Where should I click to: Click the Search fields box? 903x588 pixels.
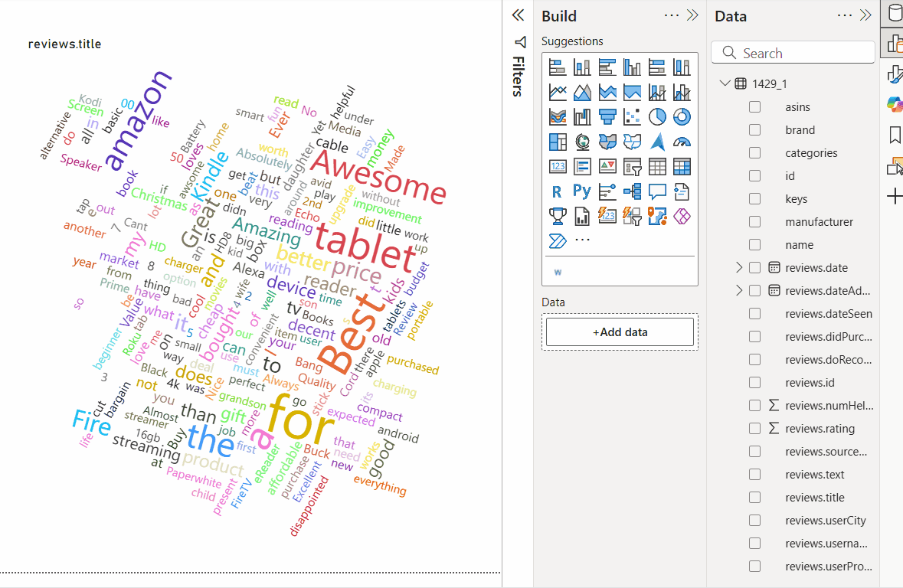(793, 53)
